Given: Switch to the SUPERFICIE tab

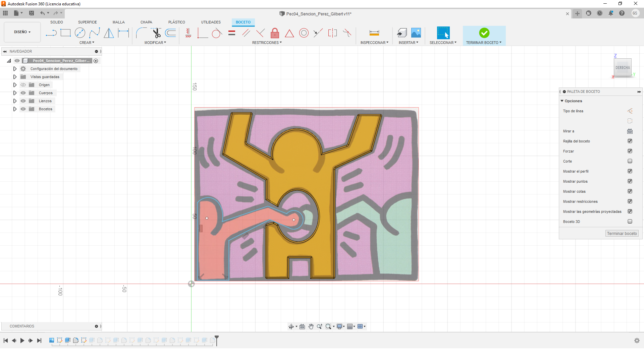Looking at the screenshot, I should coord(87,22).
